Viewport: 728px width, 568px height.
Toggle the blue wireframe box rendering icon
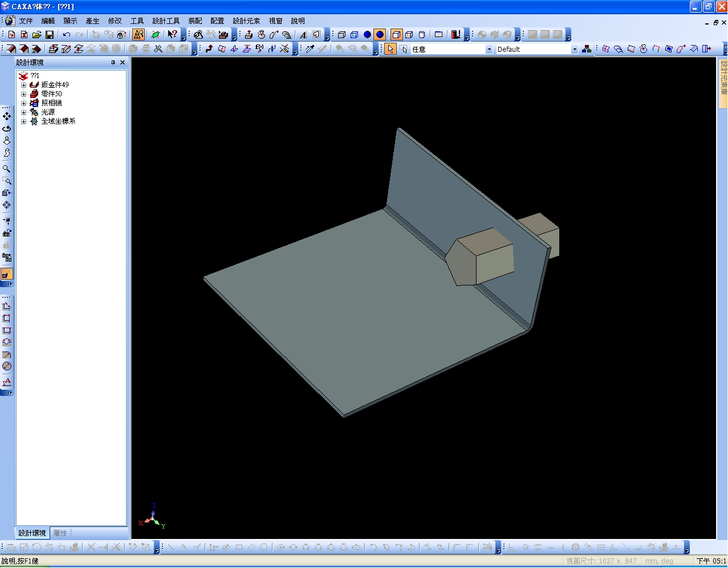coord(354,35)
